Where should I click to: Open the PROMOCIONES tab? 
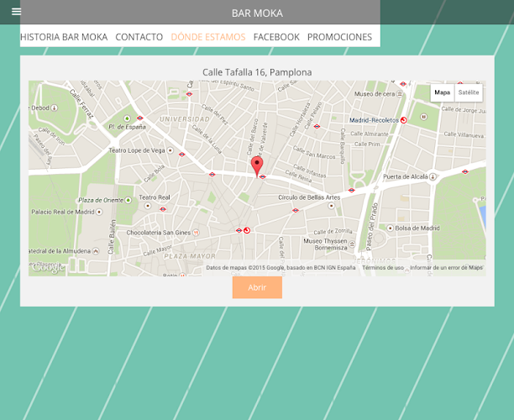(339, 37)
